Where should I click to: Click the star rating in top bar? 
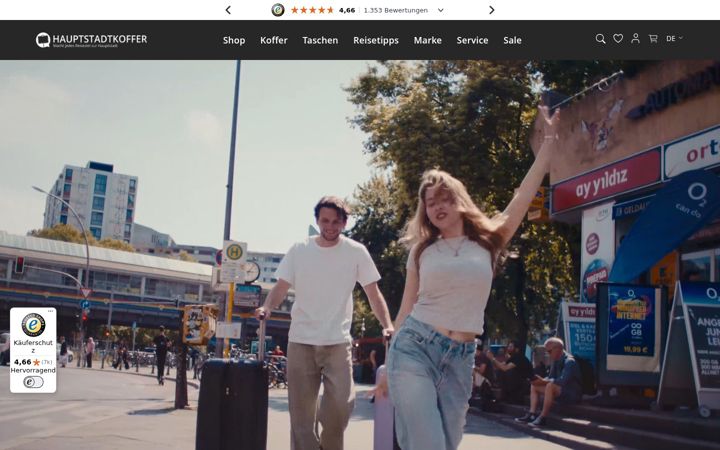[x=312, y=10]
